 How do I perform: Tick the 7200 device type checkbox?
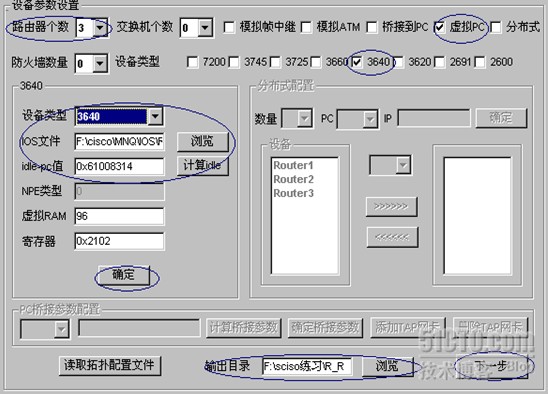click(x=192, y=62)
